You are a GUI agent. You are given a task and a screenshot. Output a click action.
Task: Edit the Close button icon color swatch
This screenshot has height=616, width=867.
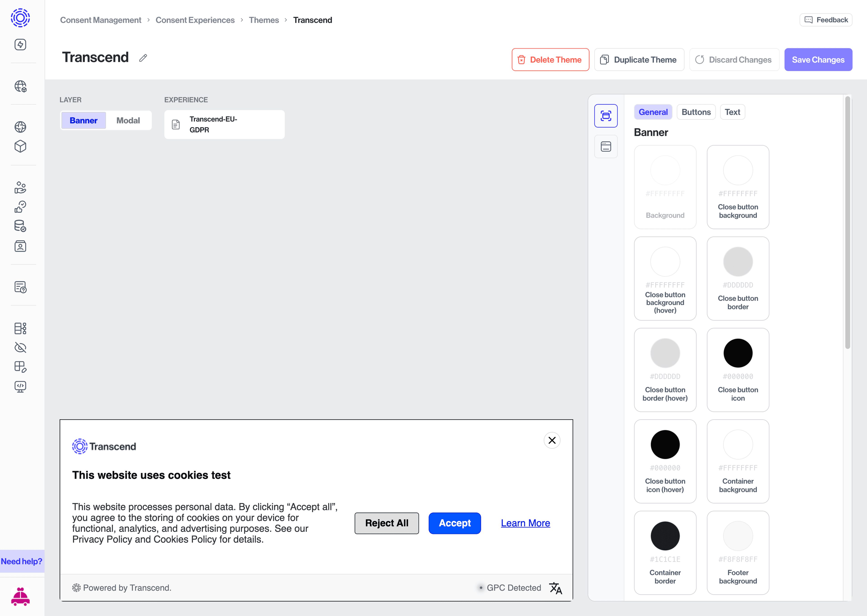(x=738, y=353)
